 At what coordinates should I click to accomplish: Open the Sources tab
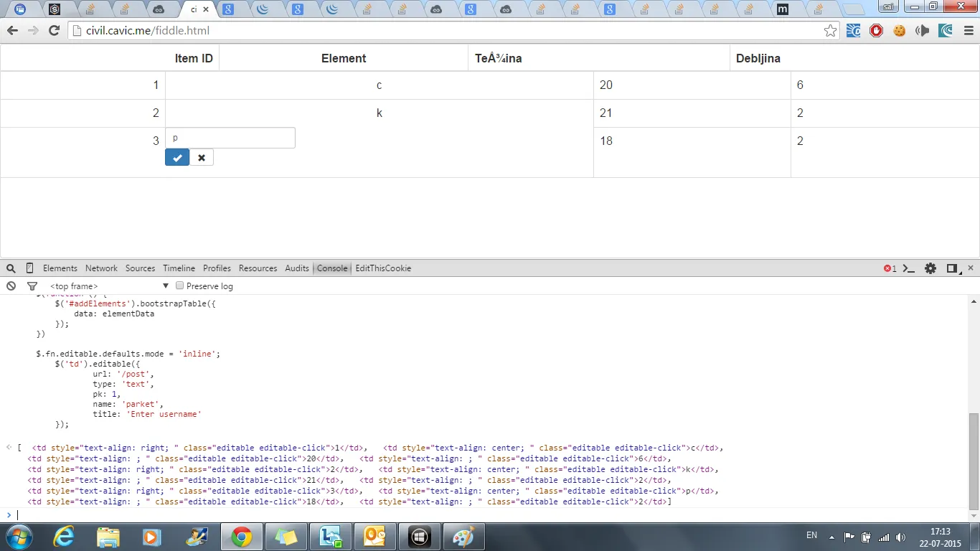[x=140, y=268]
